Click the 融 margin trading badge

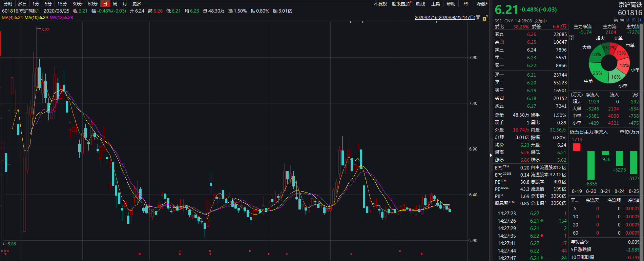(x=616, y=20)
